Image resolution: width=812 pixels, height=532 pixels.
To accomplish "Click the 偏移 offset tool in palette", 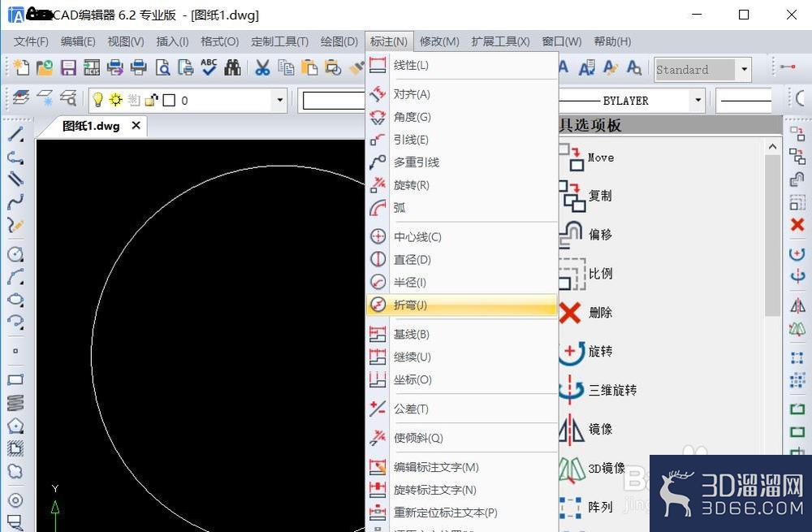I will (572, 235).
